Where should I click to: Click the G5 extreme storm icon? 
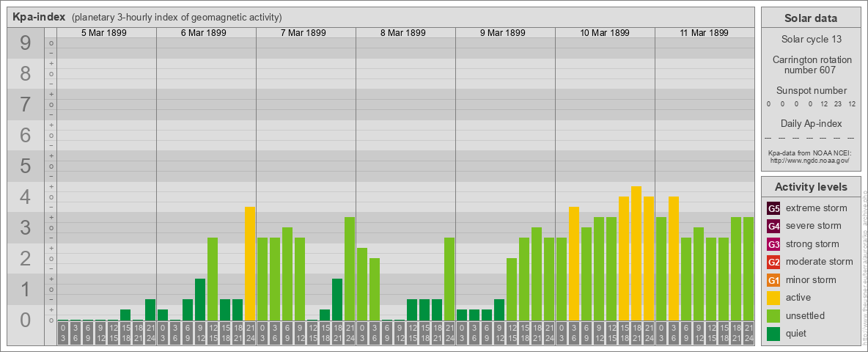tap(773, 208)
